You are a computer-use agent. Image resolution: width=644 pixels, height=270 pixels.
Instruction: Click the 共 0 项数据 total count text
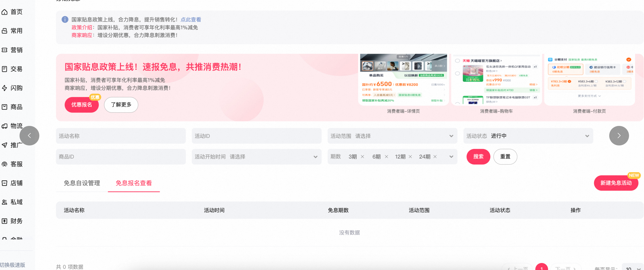click(70, 267)
